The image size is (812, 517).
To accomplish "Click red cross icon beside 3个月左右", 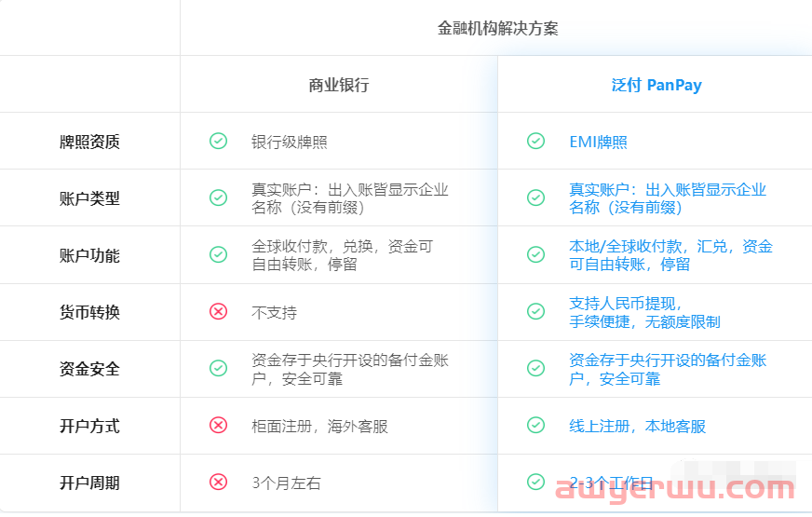I will point(218,482).
